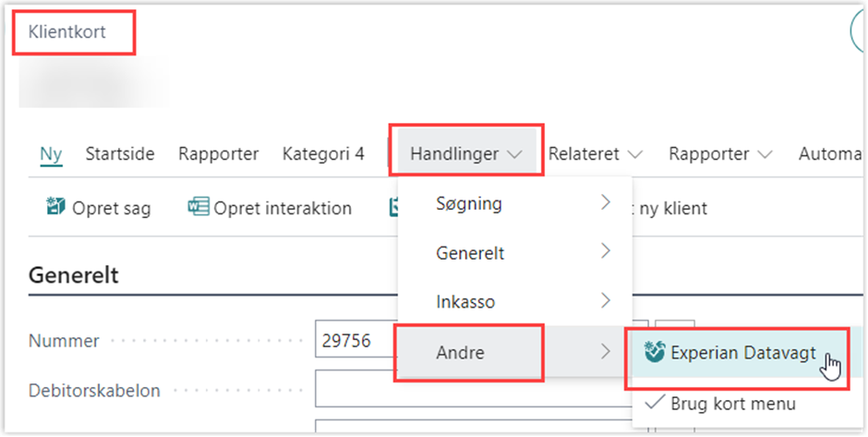868x437 pixels.
Task: Click the Klientkort page title
Action: pos(67,31)
